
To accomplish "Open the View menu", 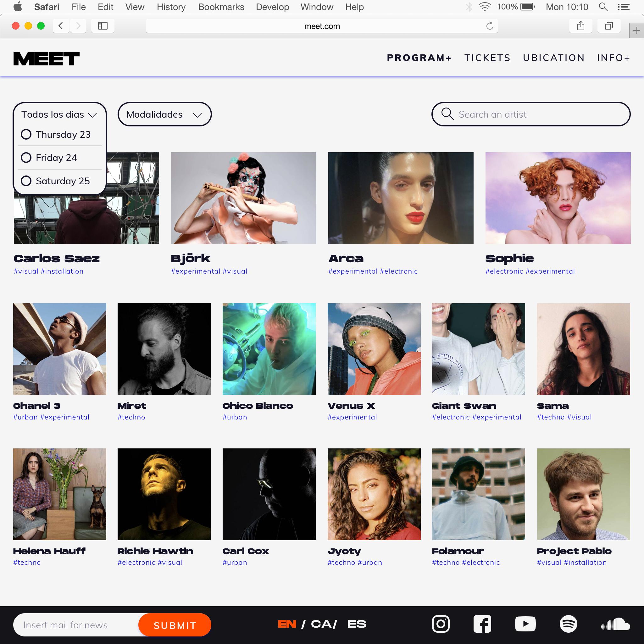I will point(135,7).
